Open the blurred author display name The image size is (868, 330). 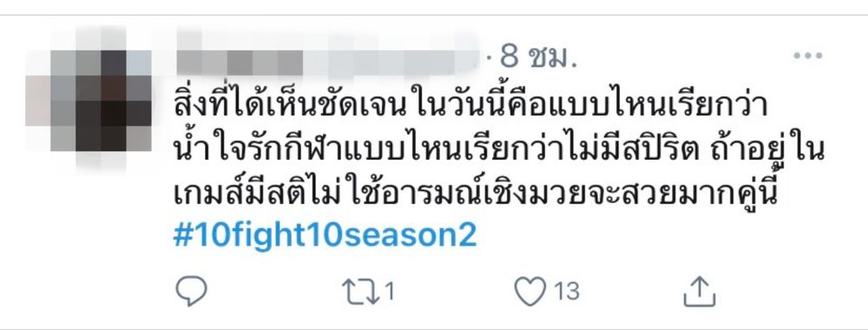[x=240, y=62]
